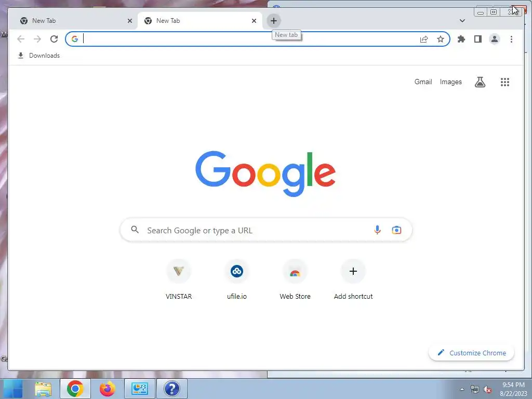The image size is (532, 399).
Task: Open Google Images link
Action: 450,82
